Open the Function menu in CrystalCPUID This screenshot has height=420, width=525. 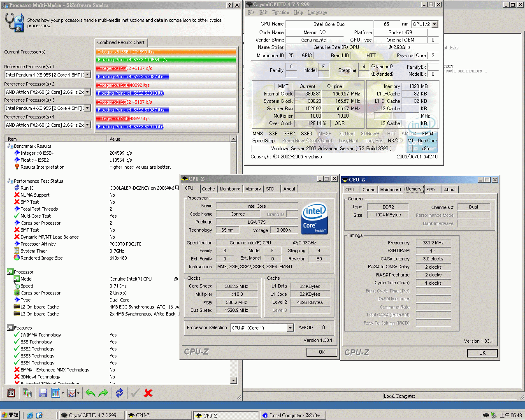(281, 12)
